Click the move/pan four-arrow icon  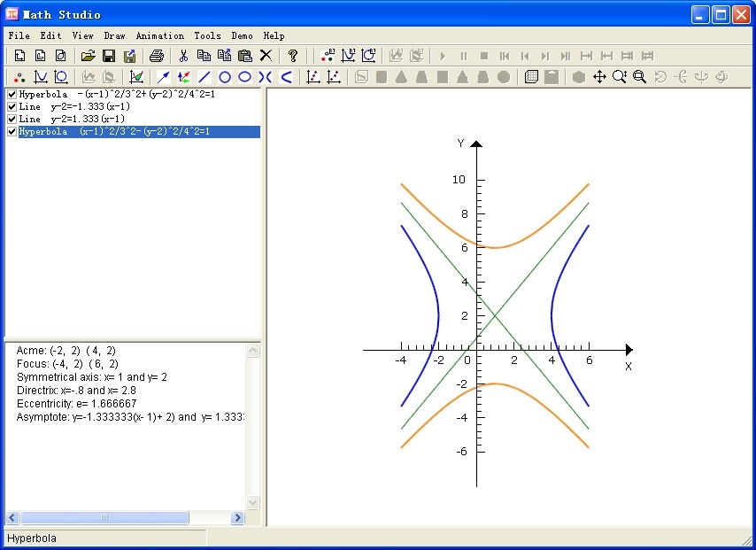pos(599,77)
